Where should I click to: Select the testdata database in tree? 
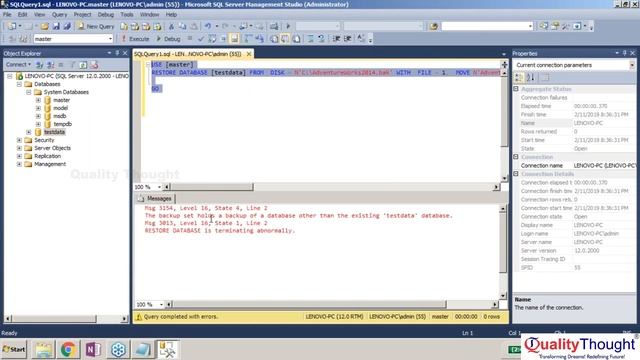54,132
